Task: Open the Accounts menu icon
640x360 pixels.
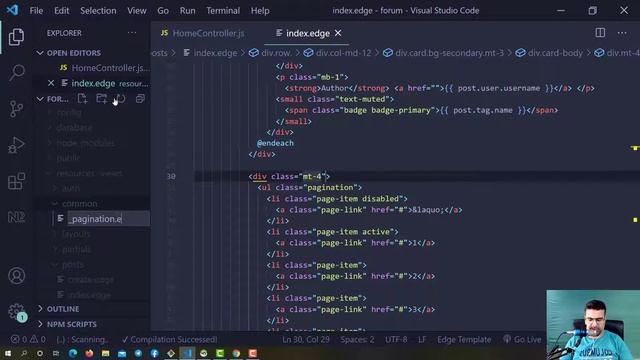Action: pyautogui.click(x=16, y=276)
